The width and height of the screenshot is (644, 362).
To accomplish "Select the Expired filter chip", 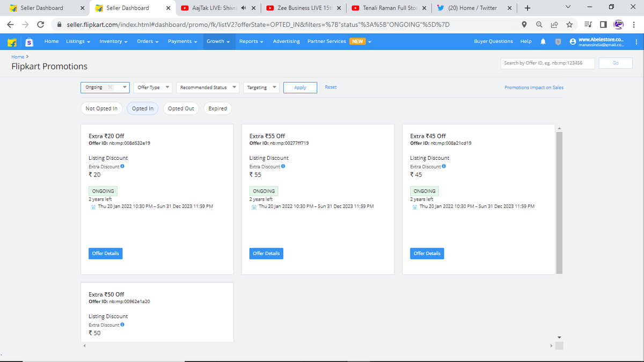I will [x=217, y=108].
